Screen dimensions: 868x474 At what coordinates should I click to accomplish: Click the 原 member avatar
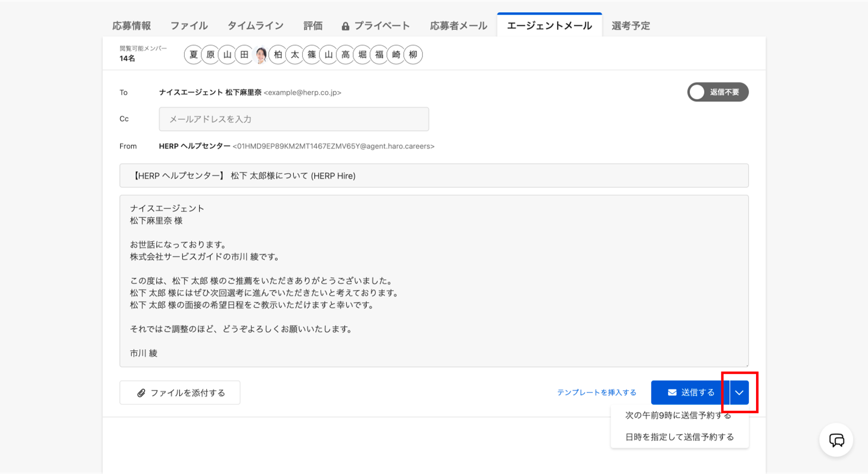click(x=210, y=55)
